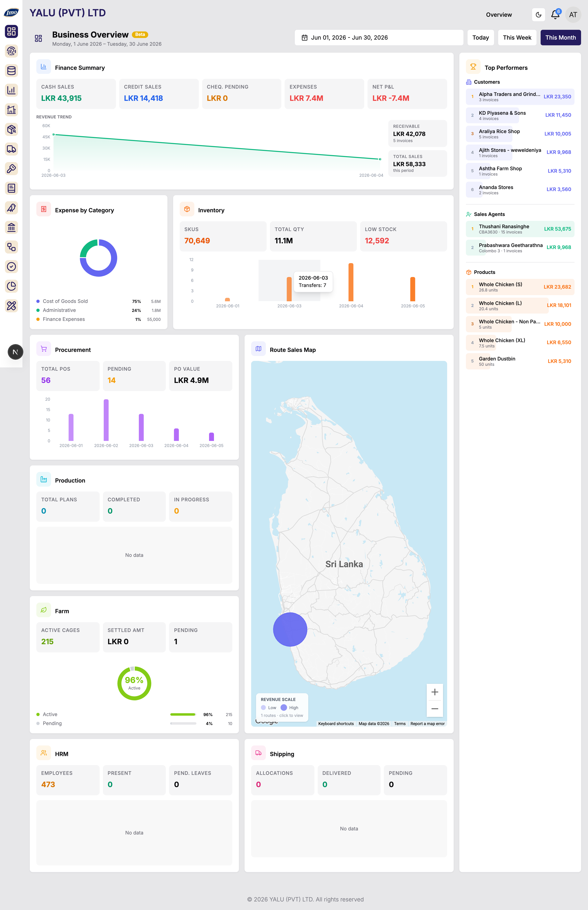The width and height of the screenshot is (588, 910).
Task: Open the workflow icon in sidebar
Action: 11,247
